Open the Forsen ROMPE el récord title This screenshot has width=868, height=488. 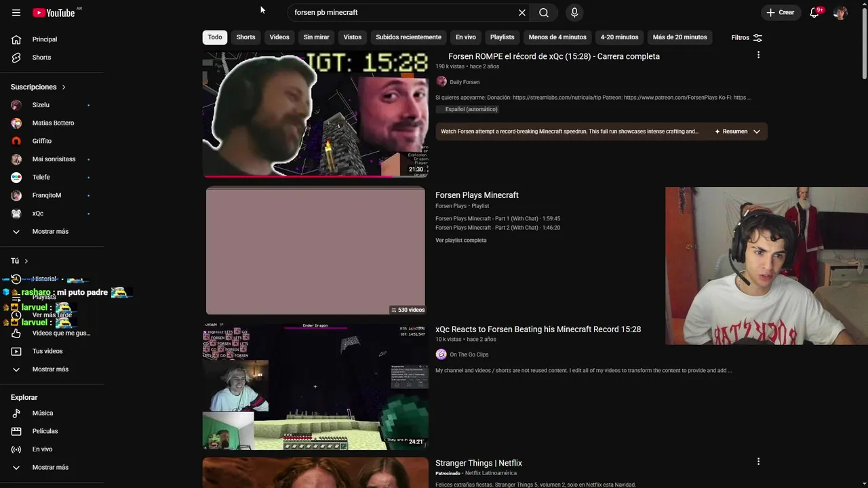tap(554, 56)
